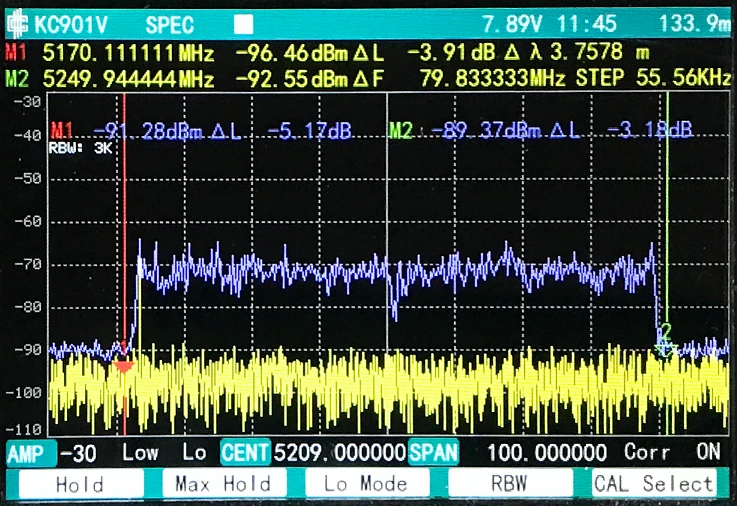
Task: Toggle the Hold softkey
Action: coord(80,484)
